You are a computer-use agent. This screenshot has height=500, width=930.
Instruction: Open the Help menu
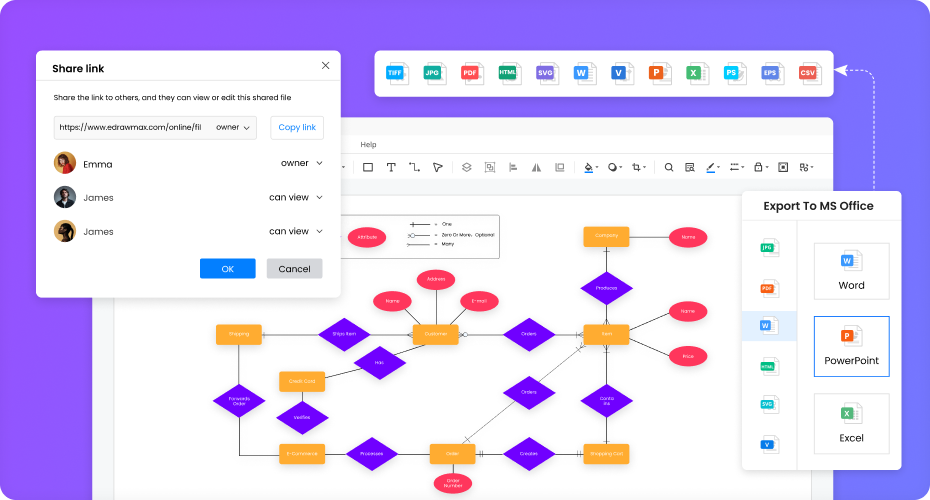pyautogui.click(x=369, y=145)
